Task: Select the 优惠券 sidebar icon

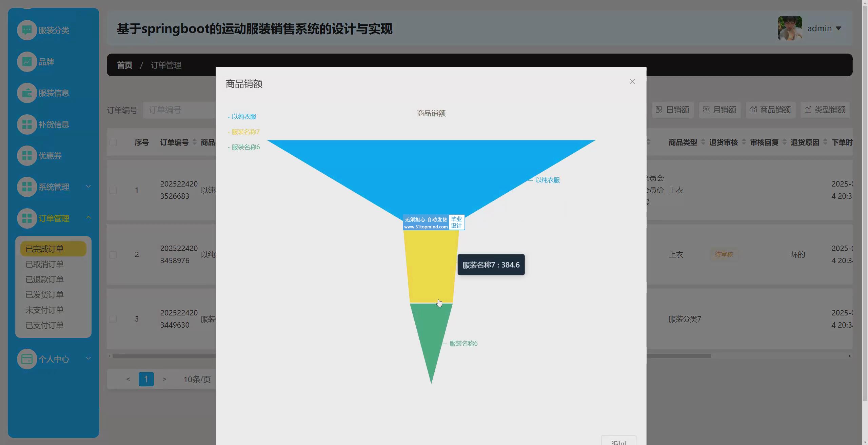Action: click(x=27, y=156)
